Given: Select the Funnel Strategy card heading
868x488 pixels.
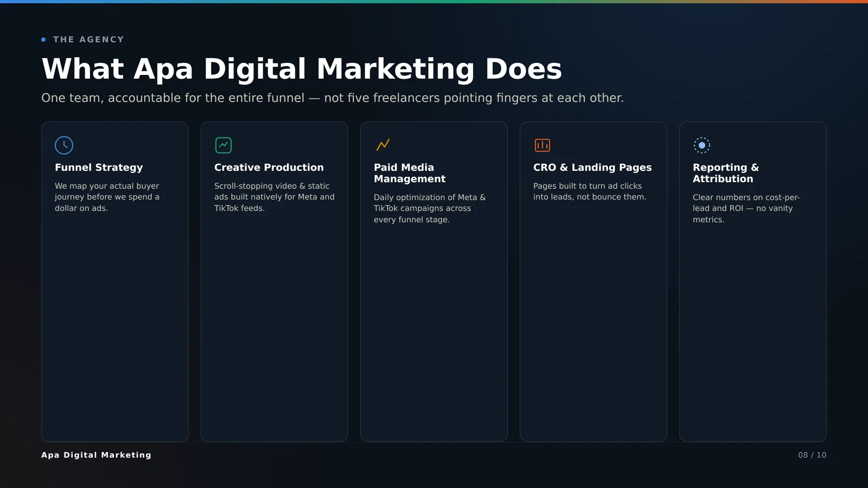Looking at the screenshot, I should coord(99,168).
